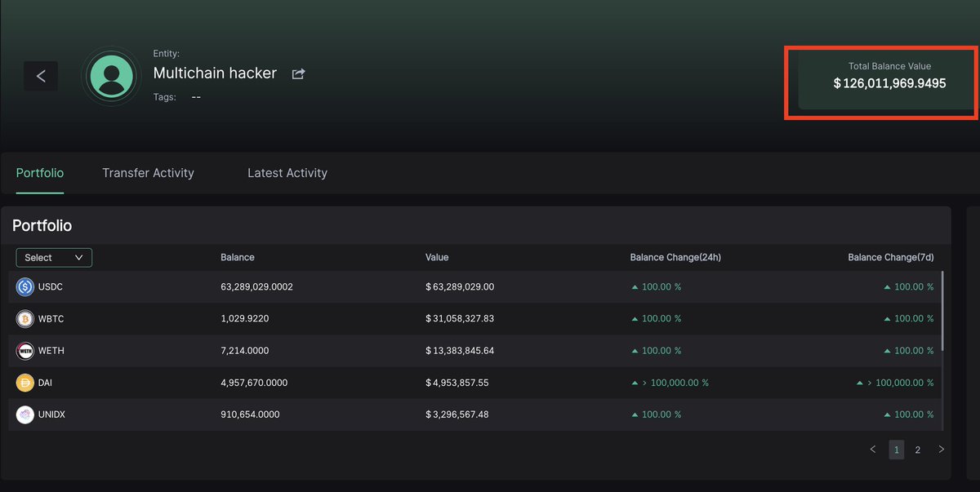Screen dimensions: 980x492
Task: Go to previous portfolio page arrow
Action: pos(873,450)
